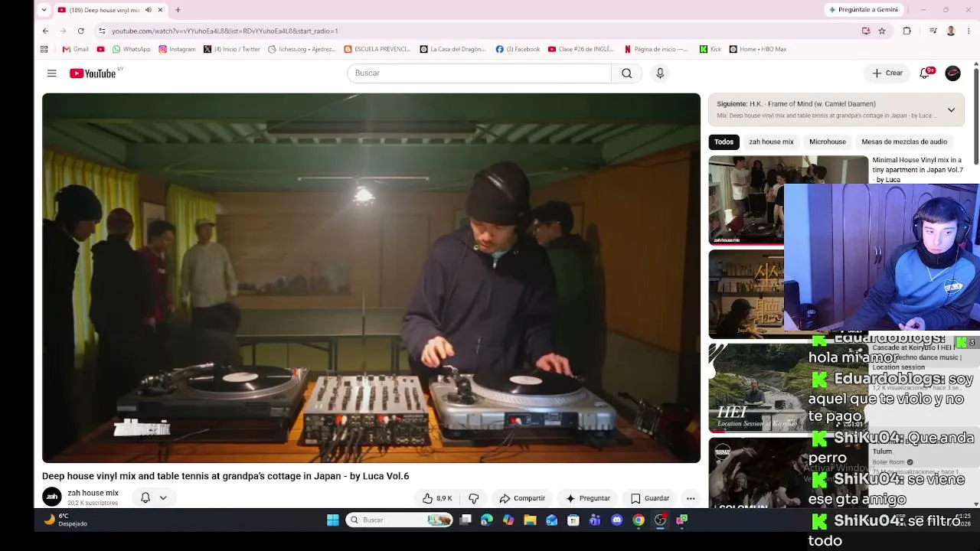Click the video title Deep house vinyl mix
This screenshot has width=980, height=551.
[x=226, y=476]
